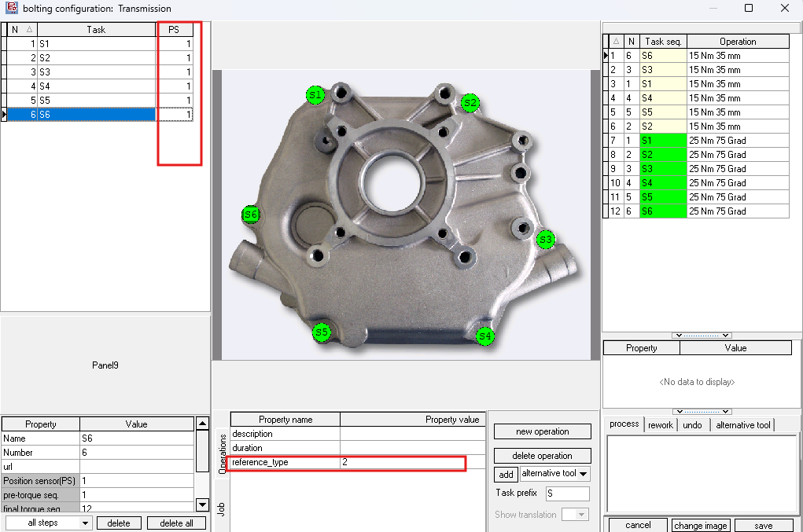Open the 'all steps' dropdown
The height and width of the screenshot is (532, 803).
(x=49, y=523)
